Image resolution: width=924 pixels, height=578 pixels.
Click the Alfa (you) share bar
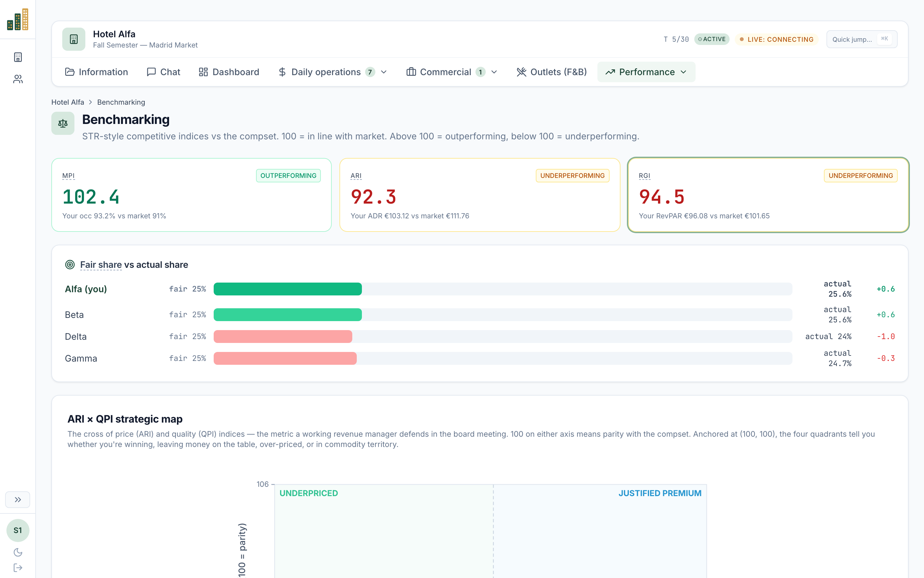503,289
